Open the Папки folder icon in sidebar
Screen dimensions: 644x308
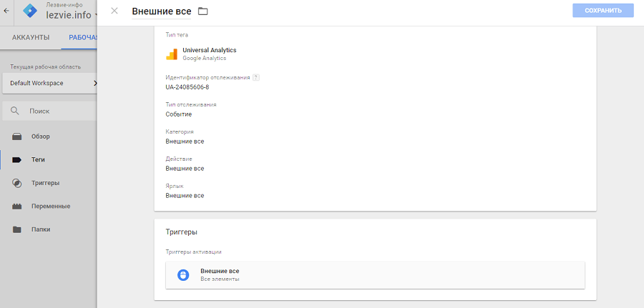pos(17,229)
